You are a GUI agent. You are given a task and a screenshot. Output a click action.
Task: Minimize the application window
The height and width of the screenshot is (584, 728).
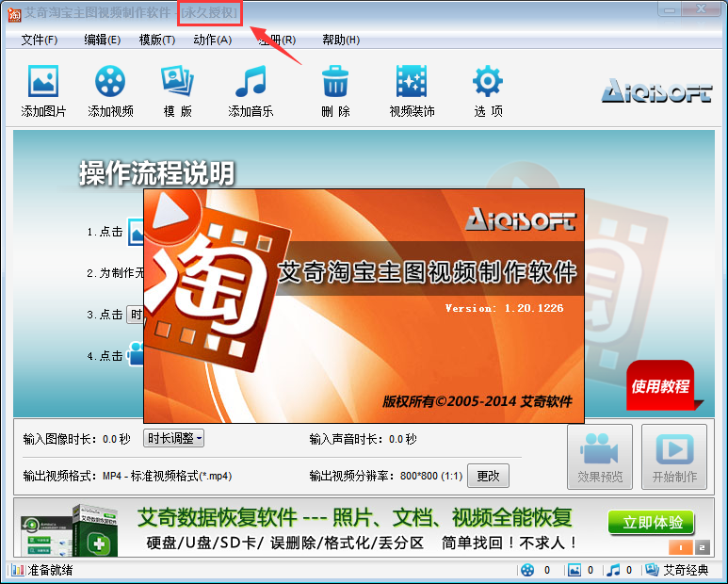pos(670,10)
